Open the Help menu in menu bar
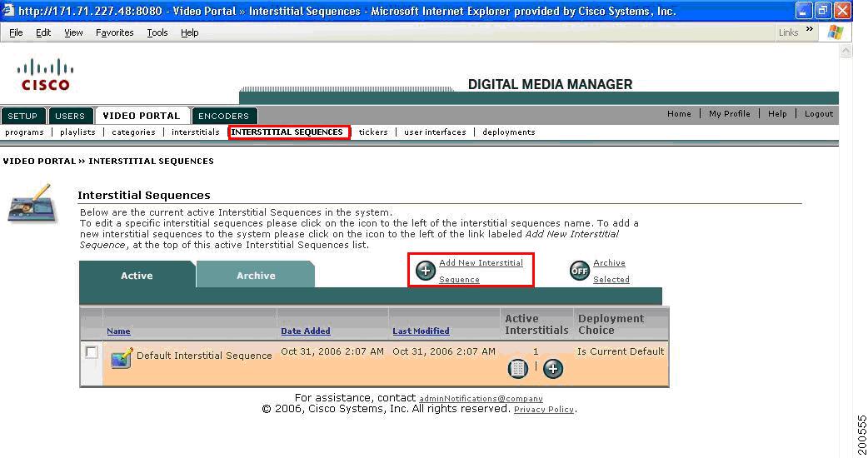Image resolution: width=868 pixels, height=458 pixels. click(189, 32)
